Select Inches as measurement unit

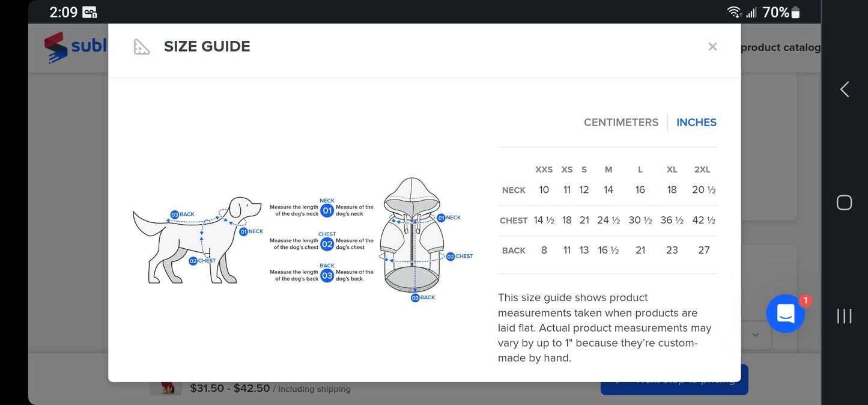[696, 122]
